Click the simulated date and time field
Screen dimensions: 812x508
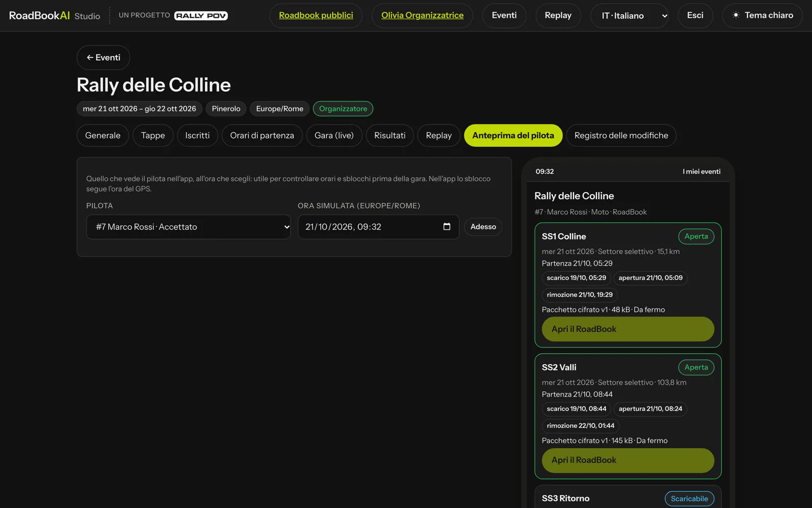378,227
